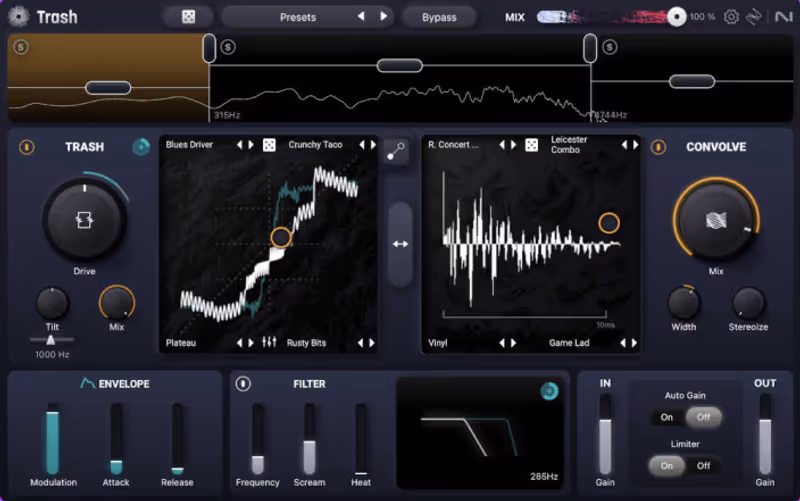Click the Modulation slider

tap(53, 440)
